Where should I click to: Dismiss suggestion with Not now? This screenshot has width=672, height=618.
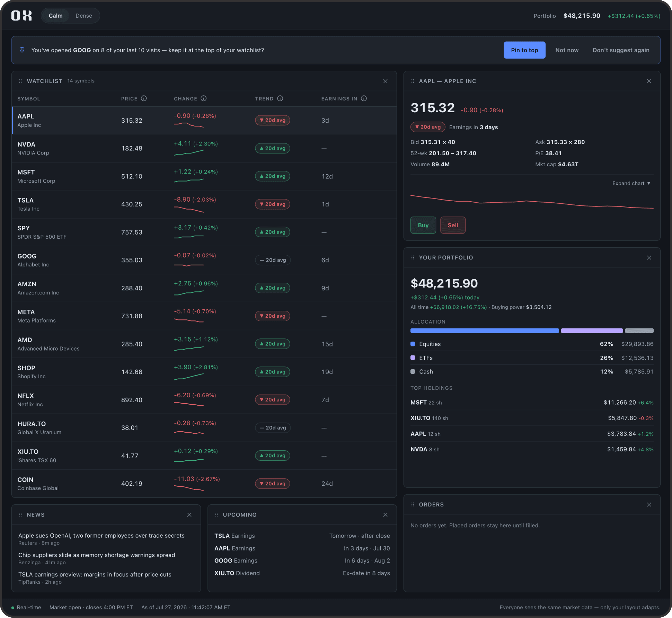coord(567,50)
